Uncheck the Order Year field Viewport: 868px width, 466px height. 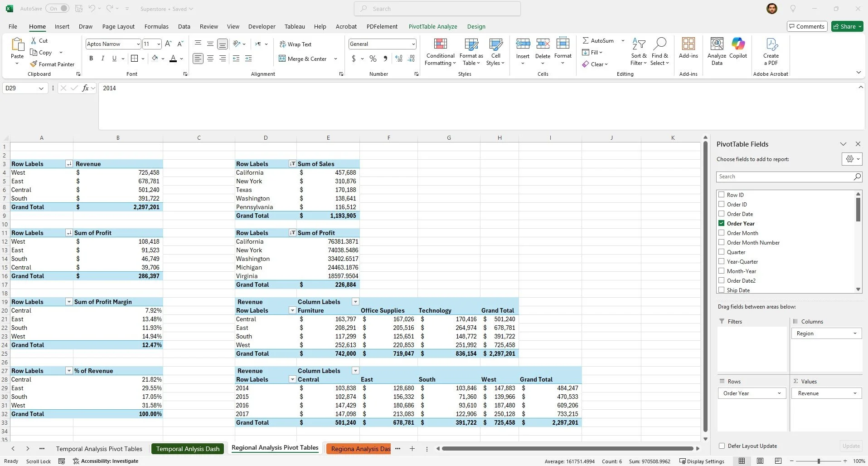click(x=721, y=223)
